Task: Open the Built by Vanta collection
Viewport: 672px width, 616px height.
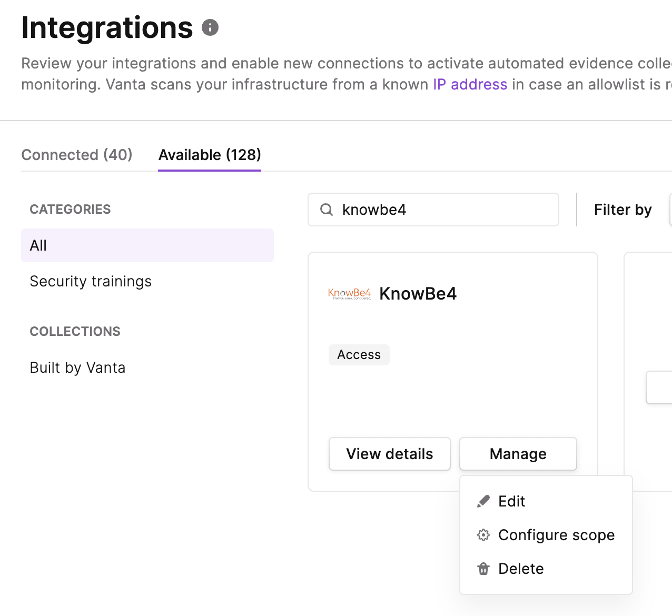Action: [147, 367]
